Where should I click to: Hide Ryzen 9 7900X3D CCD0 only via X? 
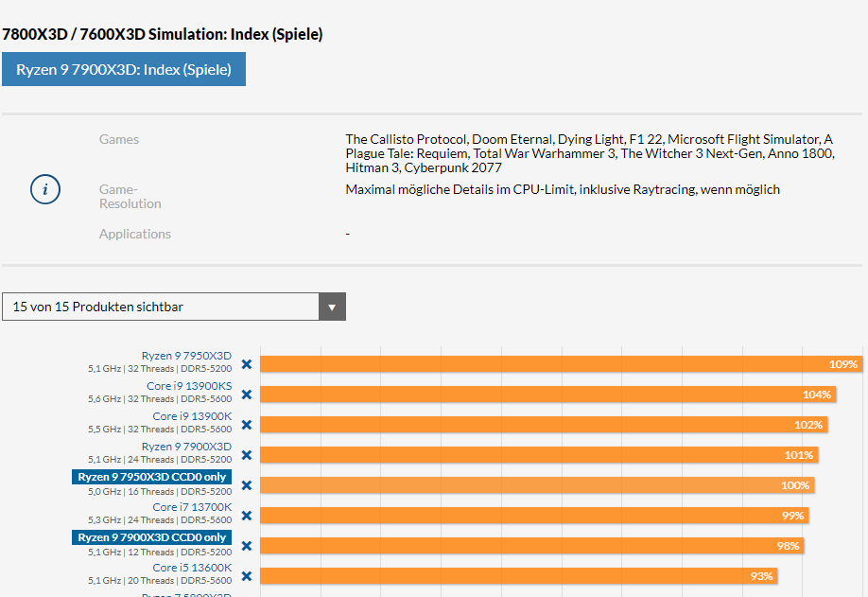tap(247, 546)
